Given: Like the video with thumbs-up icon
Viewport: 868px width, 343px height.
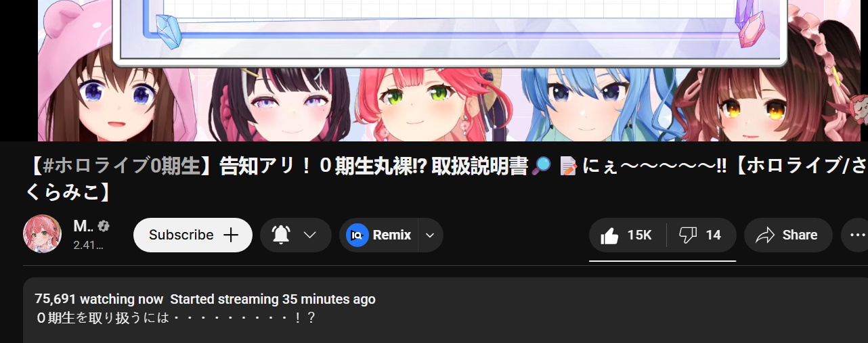Looking at the screenshot, I should click(610, 235).
